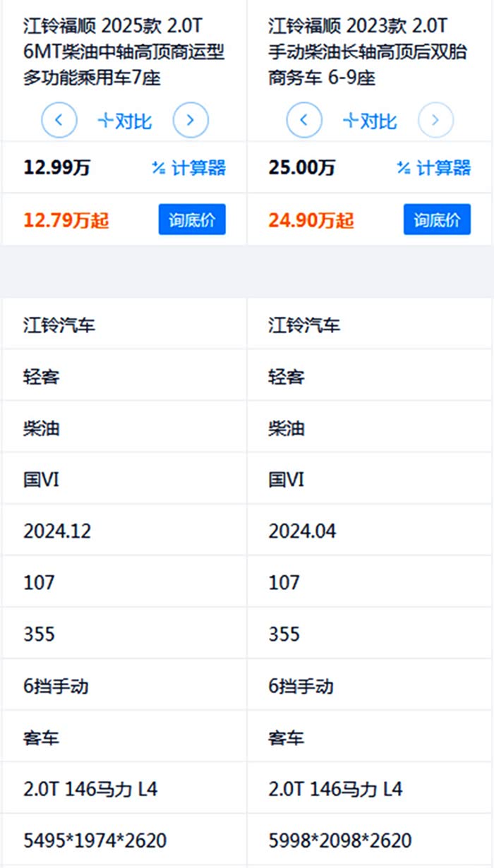Select price 25.00万
494x868 pixels.
301,168
